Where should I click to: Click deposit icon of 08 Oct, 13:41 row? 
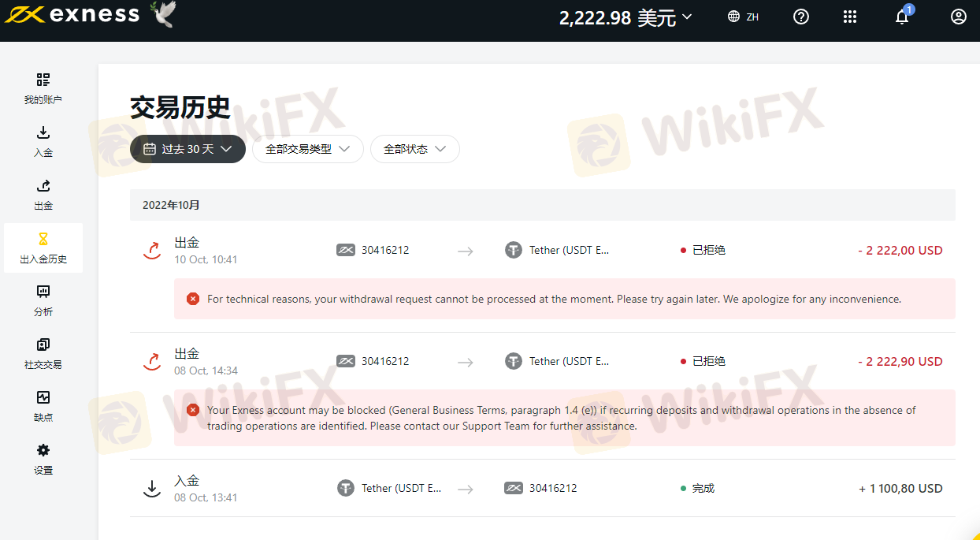point(151,489)
